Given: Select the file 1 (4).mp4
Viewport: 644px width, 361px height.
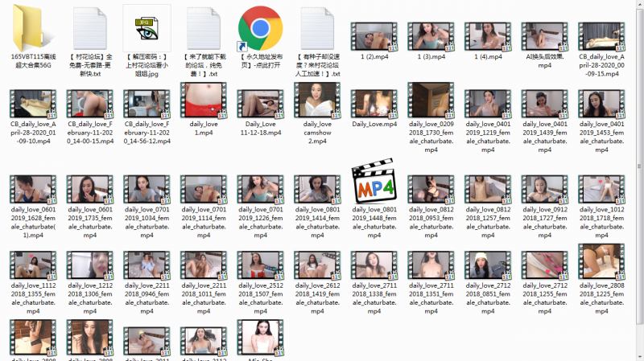Looking at the screenshot, I should (x=488, y=37).
